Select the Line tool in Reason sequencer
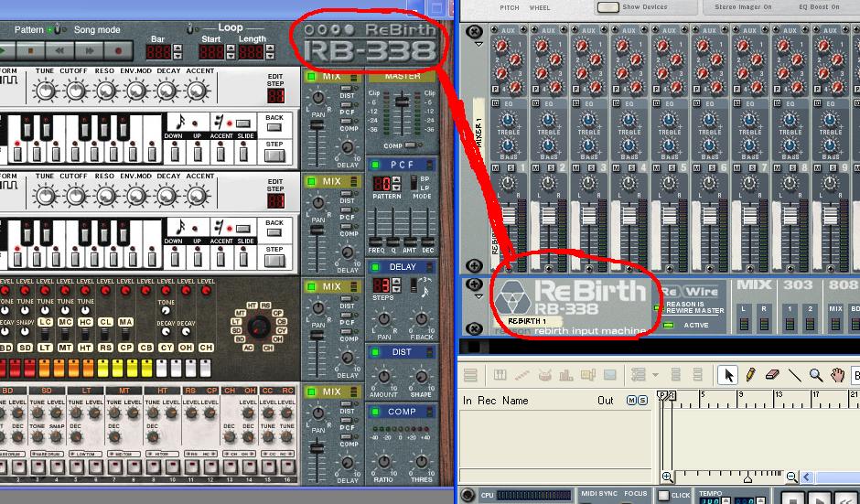Screen dimensions: 860x504 click(x=794, y=375)
